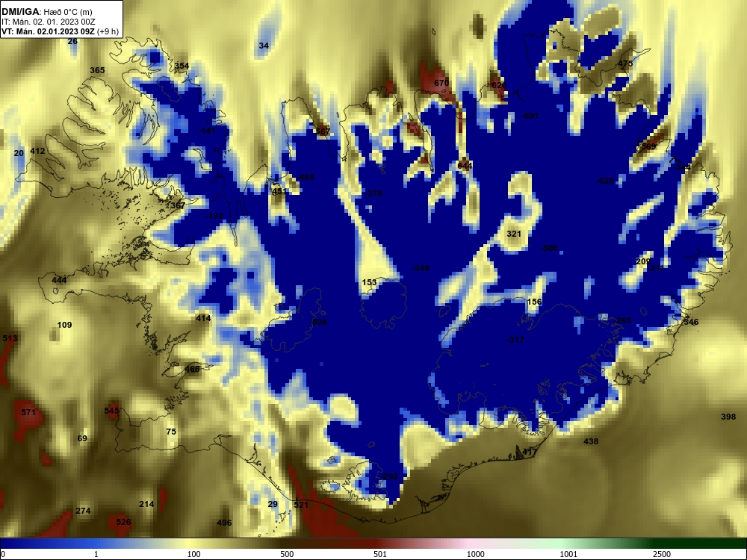Click the map value 569
The height and width of the screenshot is (560, 747).
coord(648,146)
